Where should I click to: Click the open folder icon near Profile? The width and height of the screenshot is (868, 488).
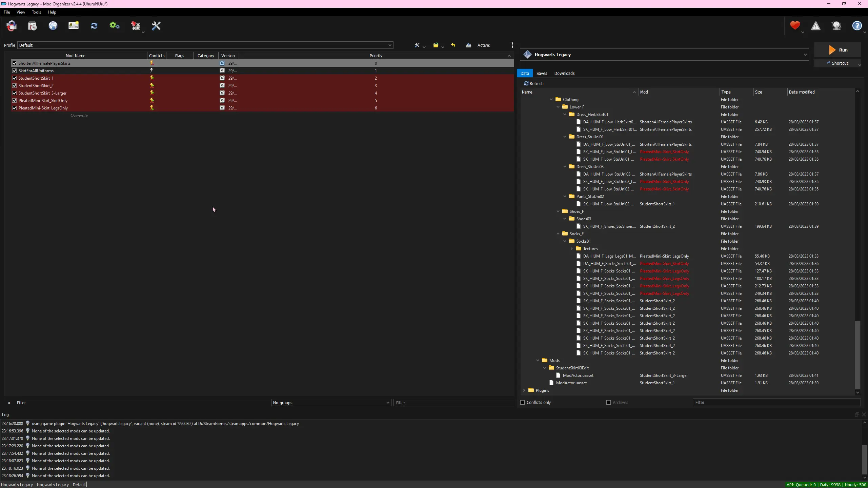436,45
